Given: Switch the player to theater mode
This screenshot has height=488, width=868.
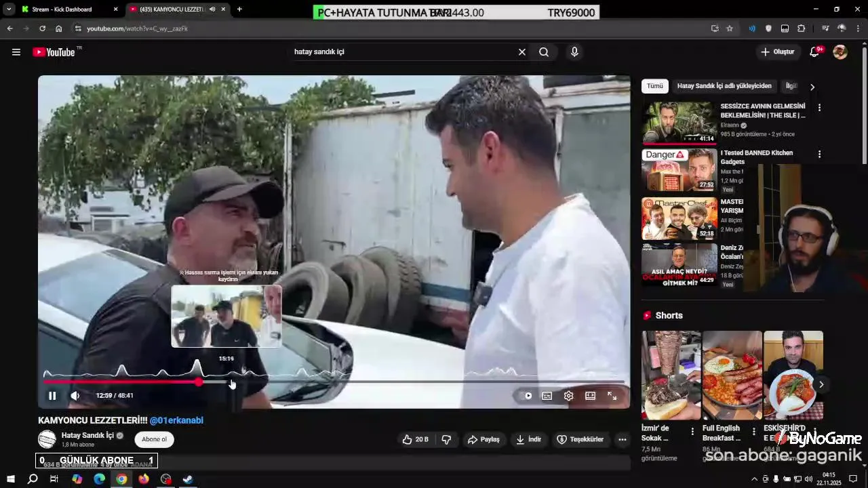Looking at the screenshot, I should pos(591,396).
